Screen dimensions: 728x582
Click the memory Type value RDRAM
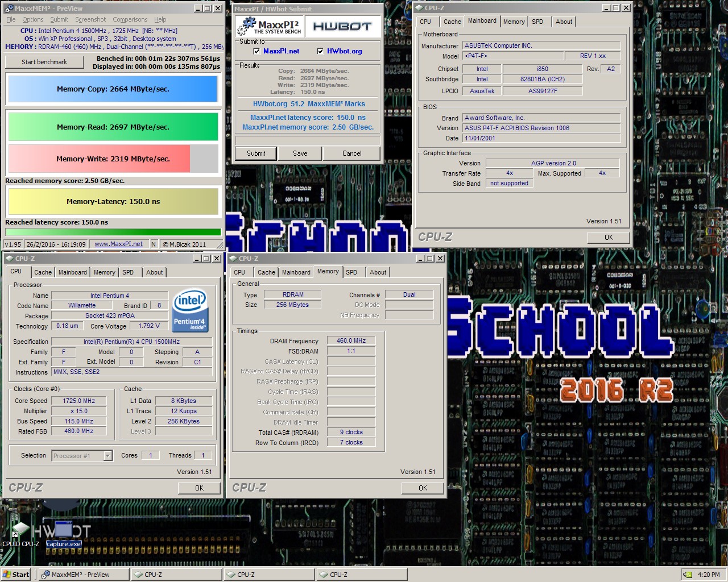(x=293, y=295)
